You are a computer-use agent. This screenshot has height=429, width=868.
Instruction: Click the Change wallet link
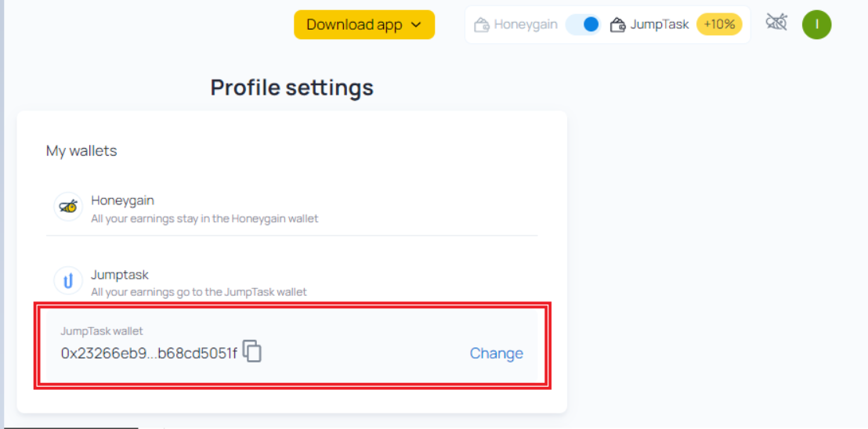(497, 353)
